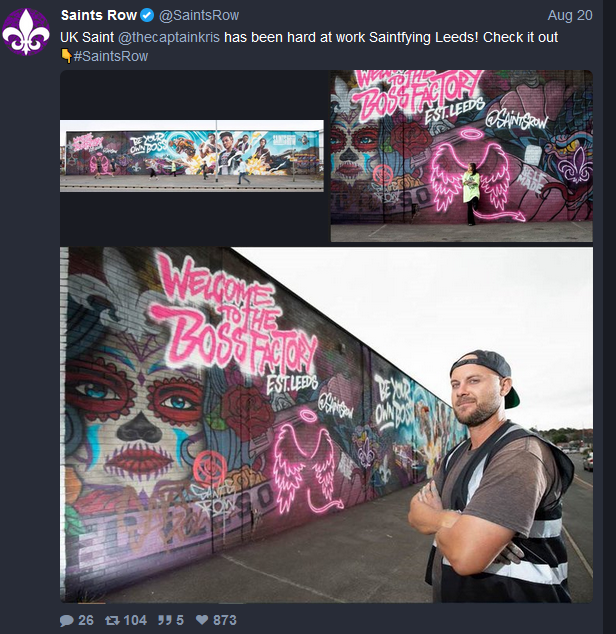Reply using the speech bubble icon

pos(67,620)
